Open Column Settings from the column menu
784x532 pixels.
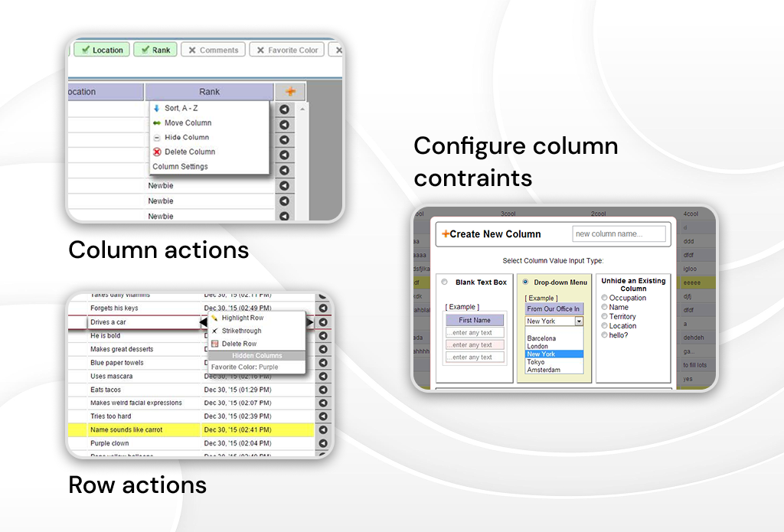(x=179, y=166)
